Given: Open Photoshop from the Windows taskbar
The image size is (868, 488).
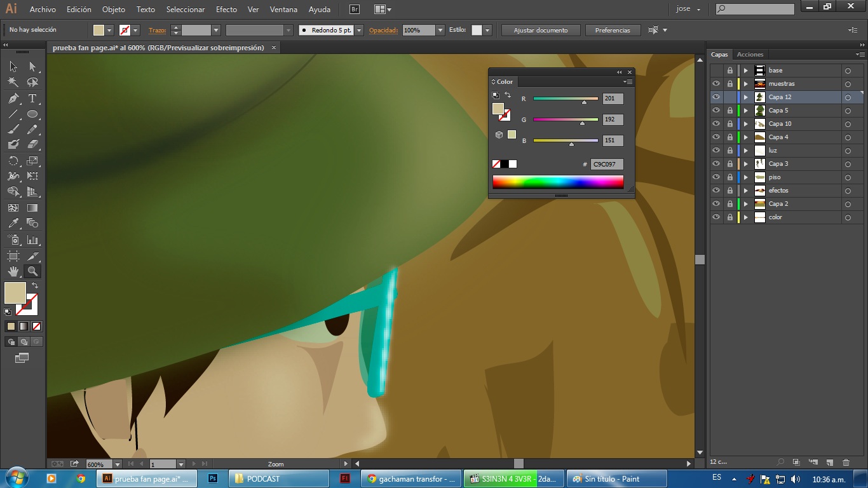Looking at the screenshot, I should coord(213,478).
